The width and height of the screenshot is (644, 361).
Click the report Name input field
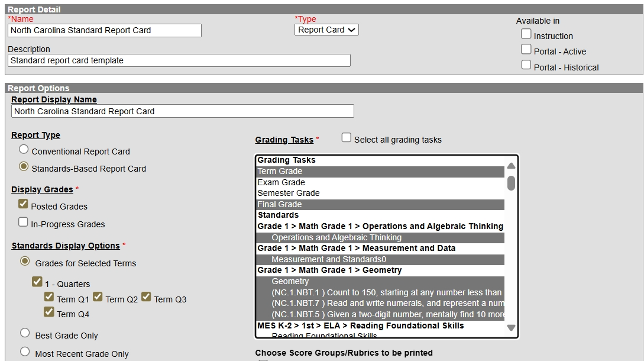click(104, 30)
